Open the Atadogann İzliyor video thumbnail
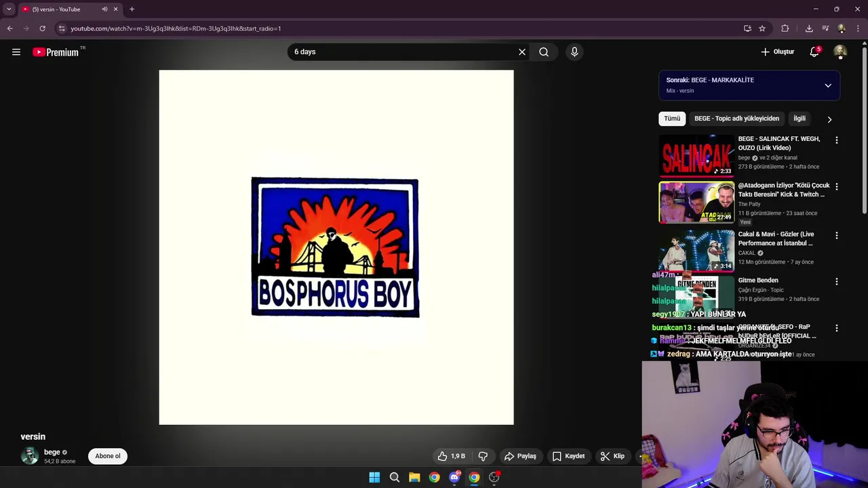 pos(696,202)
